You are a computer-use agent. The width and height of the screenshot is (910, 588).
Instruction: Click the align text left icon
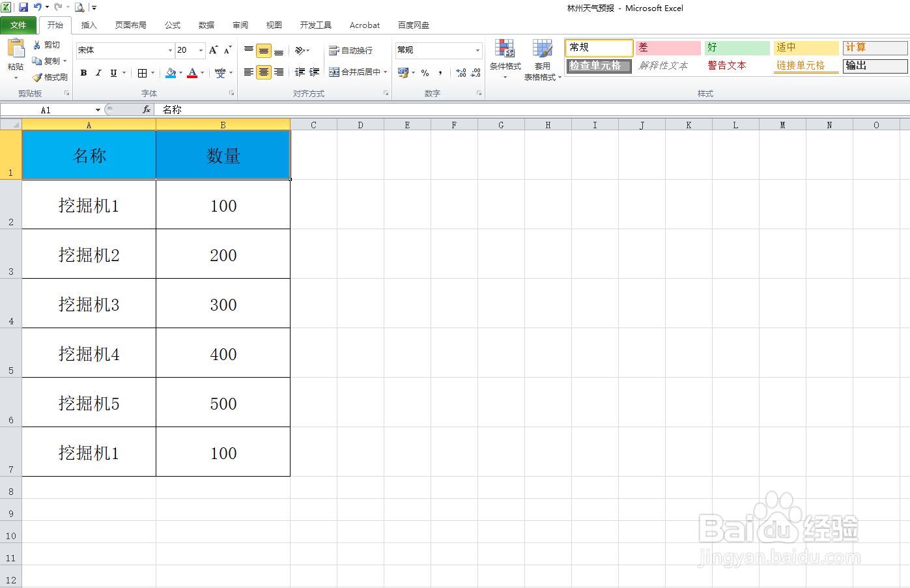[x=249, y=72]
